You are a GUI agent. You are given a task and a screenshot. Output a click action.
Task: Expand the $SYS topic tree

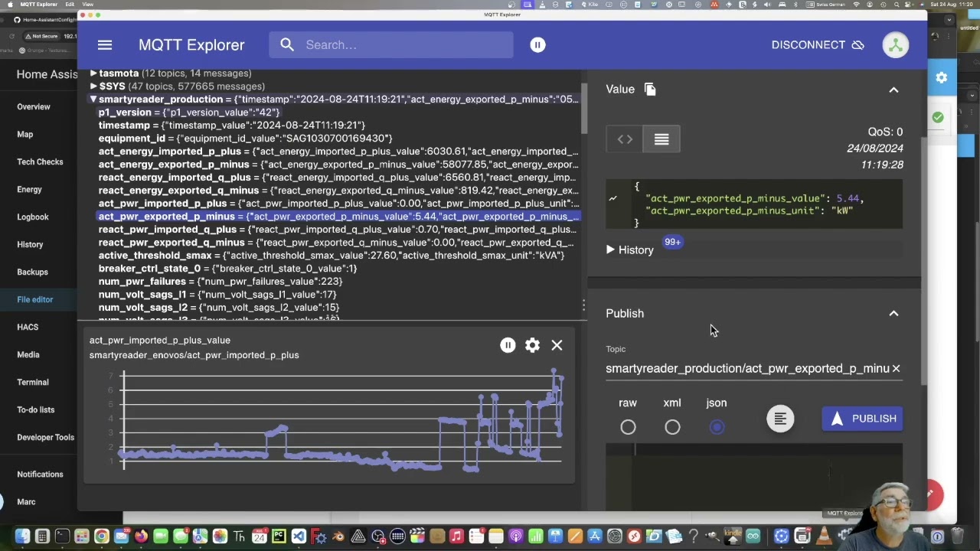[x=93, y=86]
